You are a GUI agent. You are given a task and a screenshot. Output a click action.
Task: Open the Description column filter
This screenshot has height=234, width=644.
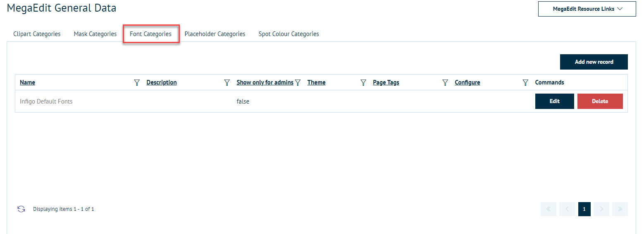[x=227, y=82]
